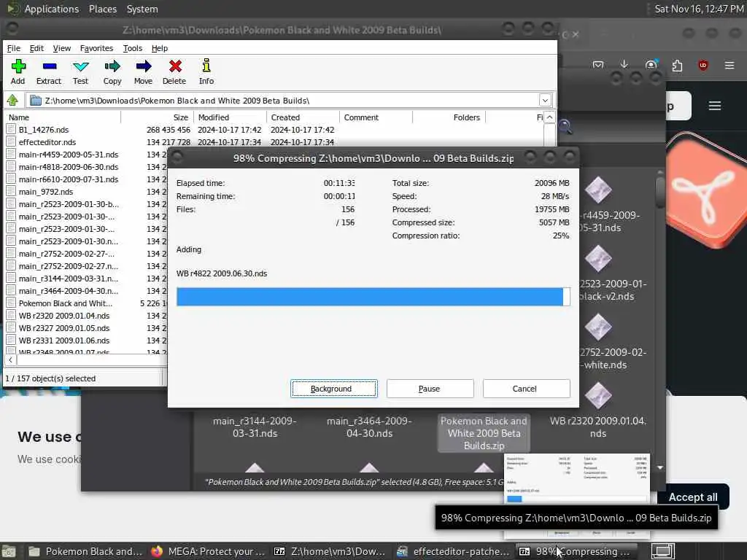Click the Info toolbar icon
The width and height of the screenshot is (747, 560).
click(206, 72)
